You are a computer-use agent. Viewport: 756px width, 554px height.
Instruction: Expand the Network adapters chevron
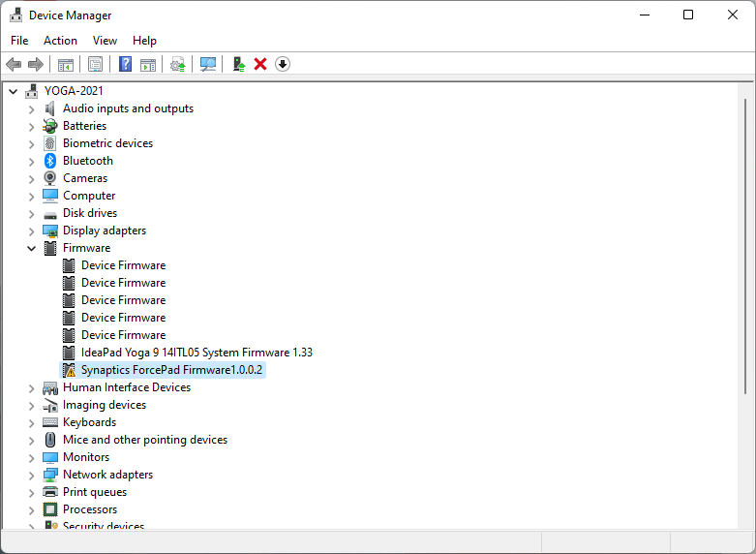point(31,476)
